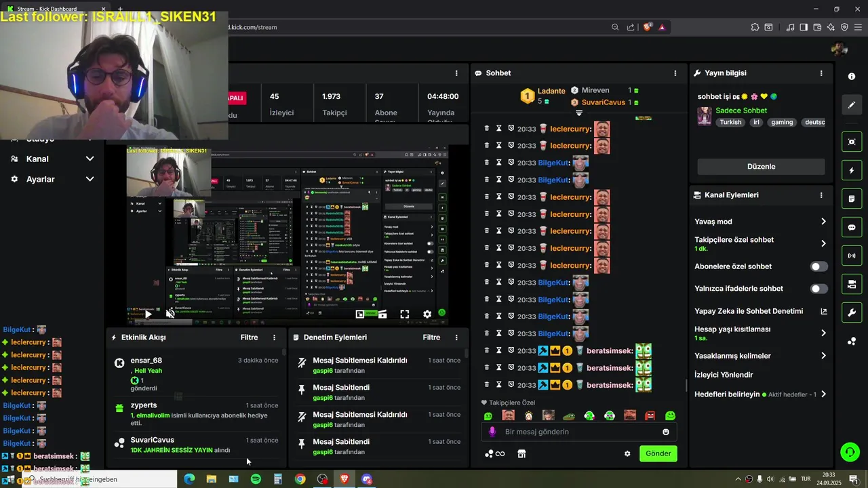Viewport: 868px width, 488px height.
Task: Click the pencil edit icon in sidebar
Action: point(852,105)
